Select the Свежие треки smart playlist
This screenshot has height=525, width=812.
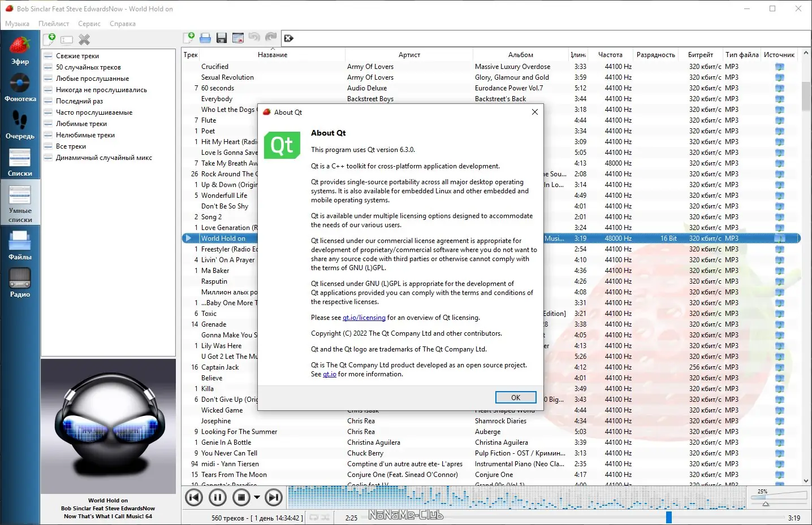point(77,56)
